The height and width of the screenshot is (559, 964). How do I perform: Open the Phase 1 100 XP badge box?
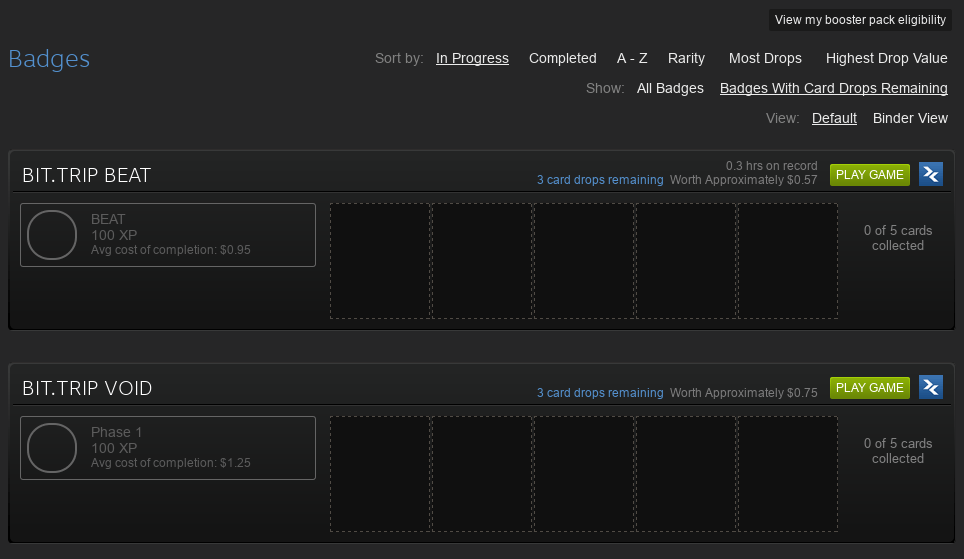[168, 448]
